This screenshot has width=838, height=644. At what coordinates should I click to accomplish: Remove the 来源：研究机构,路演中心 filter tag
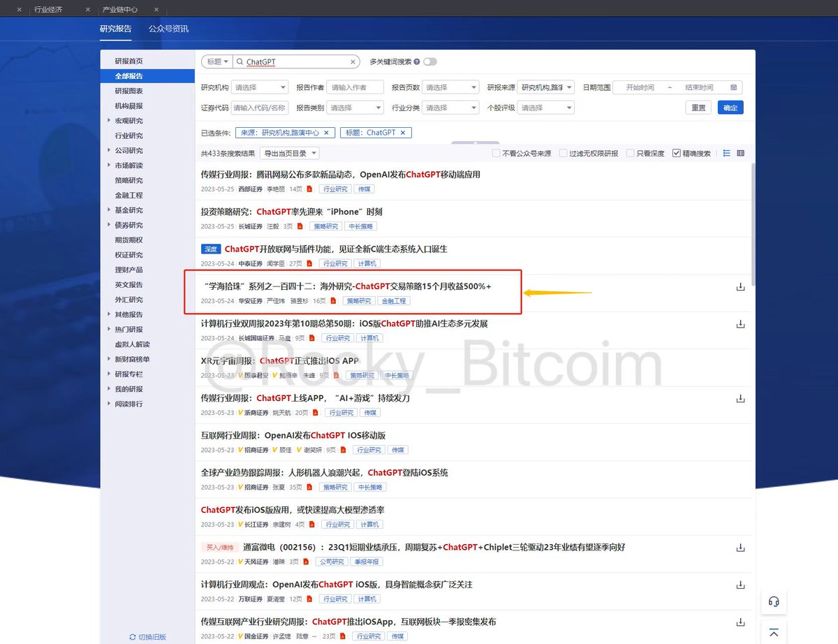click(x=327, y=133)
